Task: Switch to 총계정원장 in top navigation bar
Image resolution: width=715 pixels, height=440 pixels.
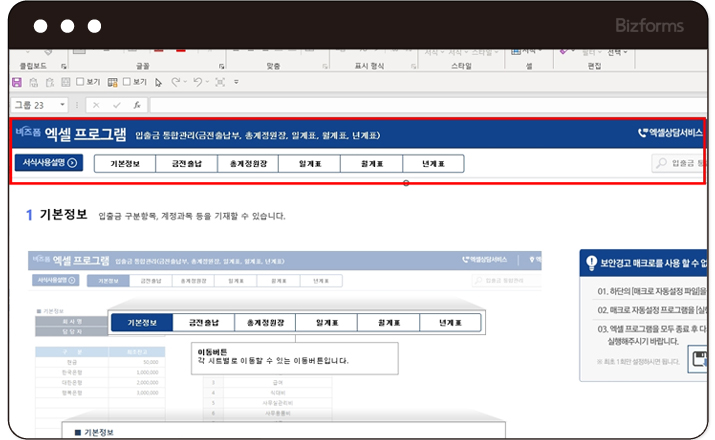Action: (249, 163)
